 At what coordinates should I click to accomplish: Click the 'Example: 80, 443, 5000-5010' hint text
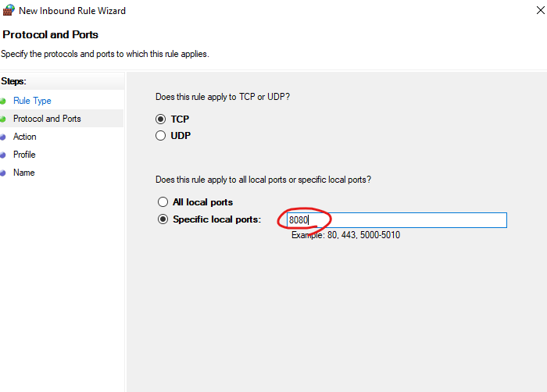click(x=345, y=235)
